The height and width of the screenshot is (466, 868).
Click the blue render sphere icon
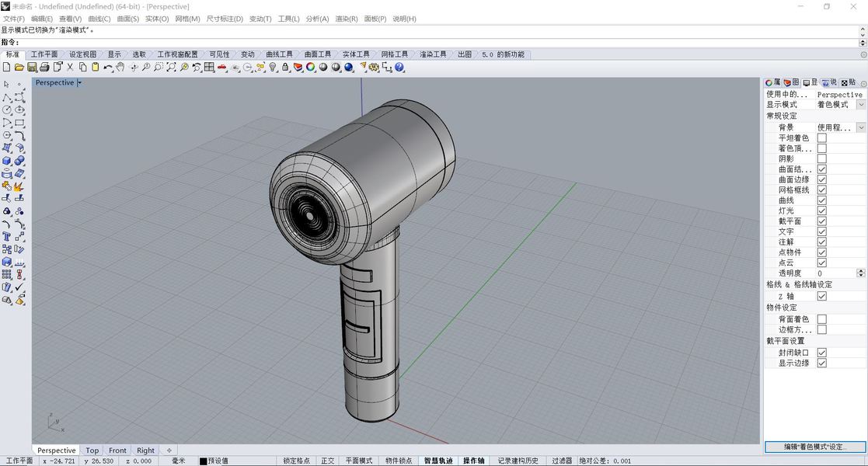click(349, 67)
